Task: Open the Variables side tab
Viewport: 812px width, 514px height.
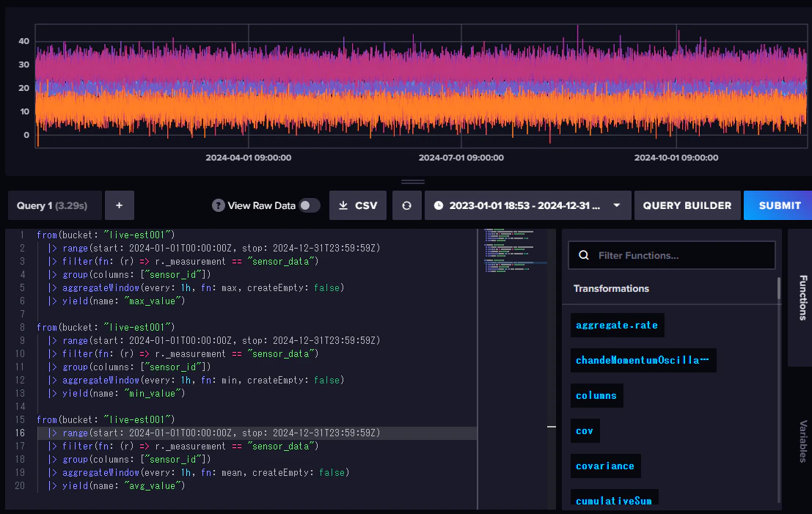Action: [x=802, y=441]
